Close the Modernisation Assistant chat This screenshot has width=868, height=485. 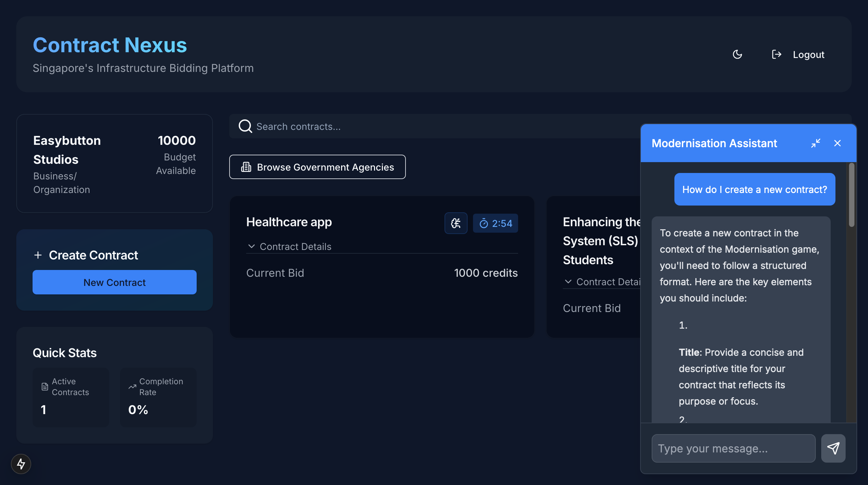(x=837, y=143)
